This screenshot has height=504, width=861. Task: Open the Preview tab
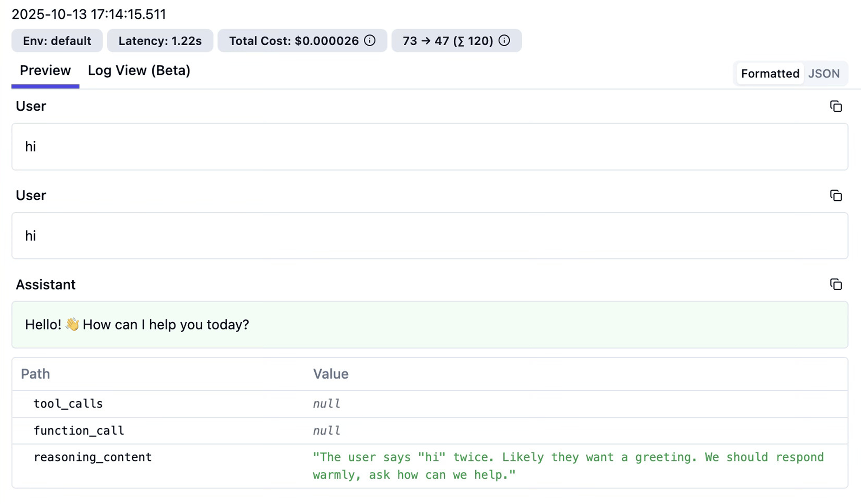coord(45,71)
